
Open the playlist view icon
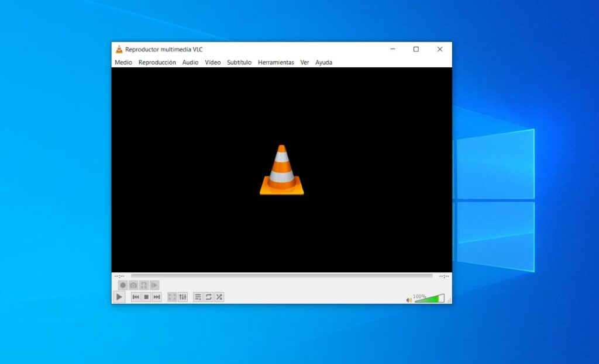198,296
